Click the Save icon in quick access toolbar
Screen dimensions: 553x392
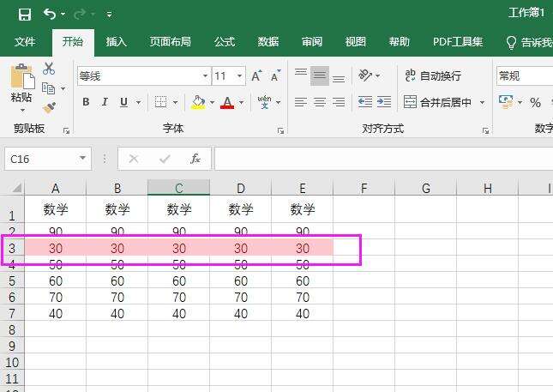25,15
